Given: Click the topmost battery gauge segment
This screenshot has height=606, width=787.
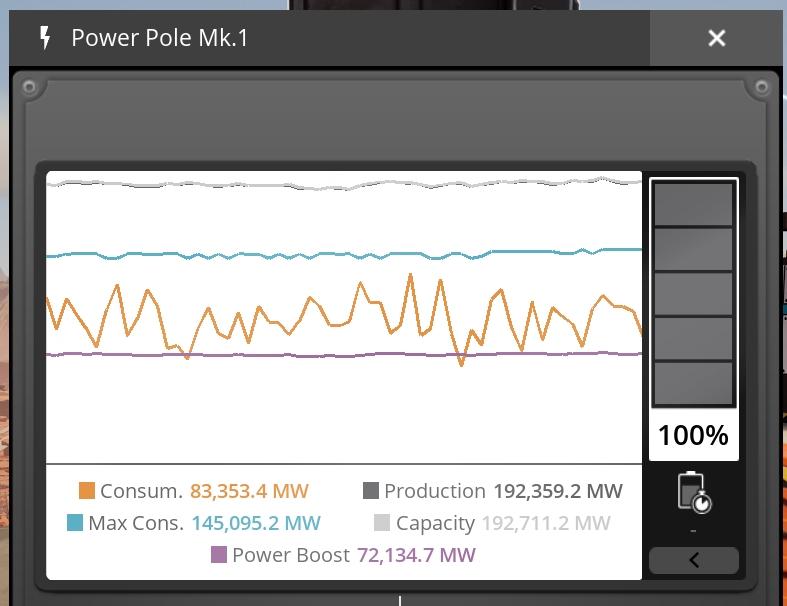Looking at the screenshot, I should coord(693,204).
